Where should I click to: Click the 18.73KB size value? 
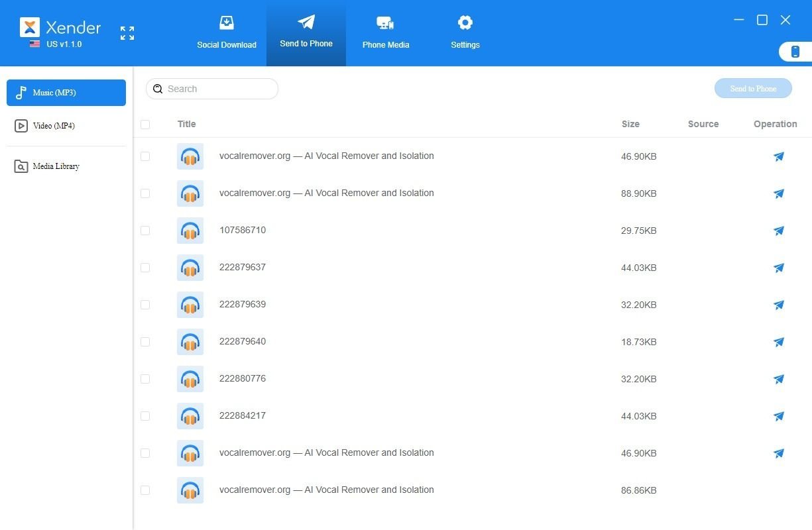click(639, 342)
